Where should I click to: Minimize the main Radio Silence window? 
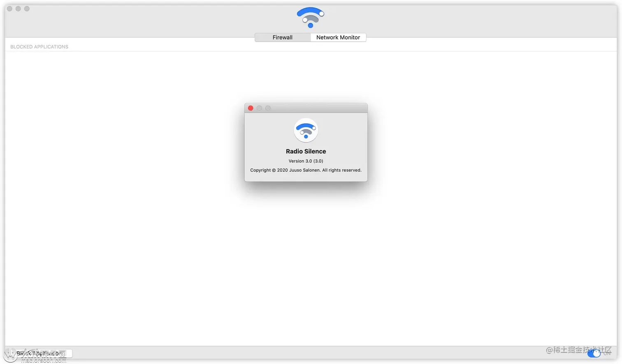18,9
